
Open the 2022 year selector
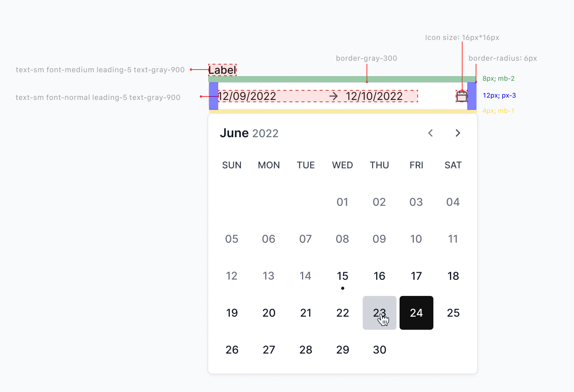264,133
